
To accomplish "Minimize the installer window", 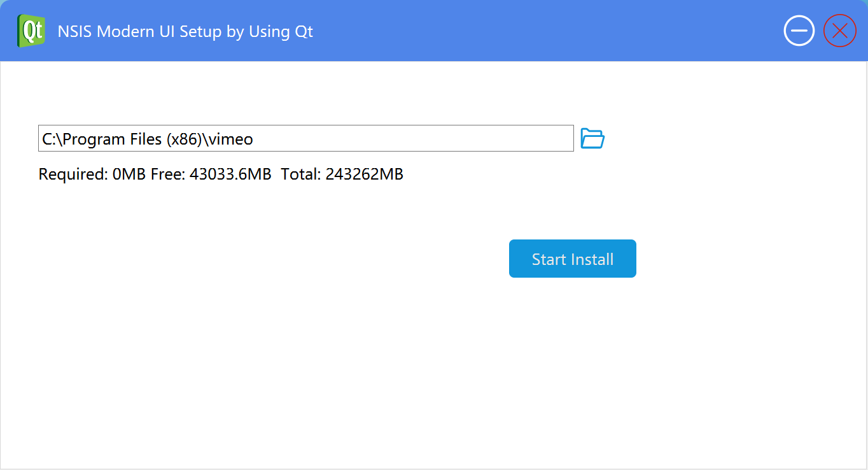I will [x=799, y=31].
